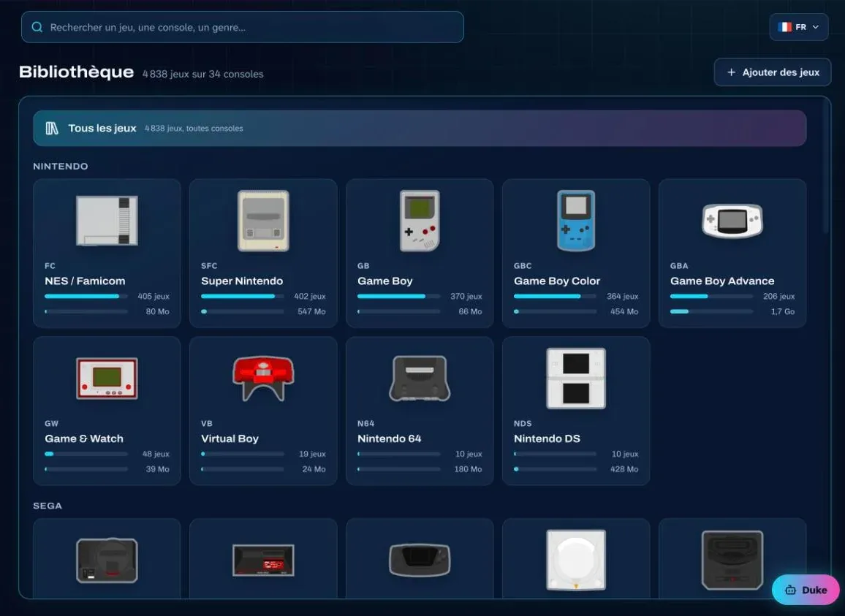The height and width of the screenshot is (616, 845).
Task: Select the NES / Famicom console icon
Action: click(107, 221)
